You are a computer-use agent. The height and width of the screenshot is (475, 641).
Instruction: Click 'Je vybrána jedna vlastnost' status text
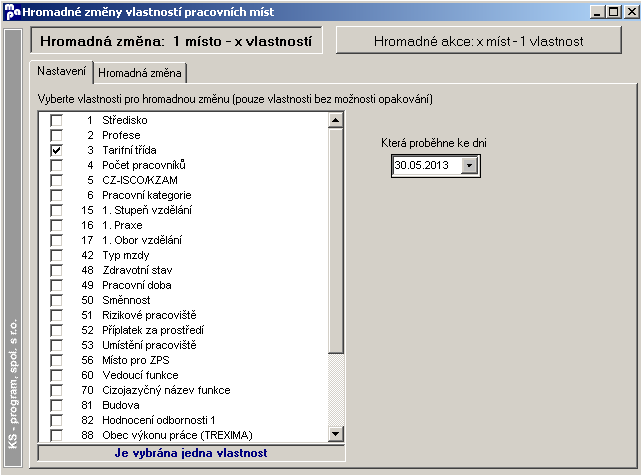(191, 453)
